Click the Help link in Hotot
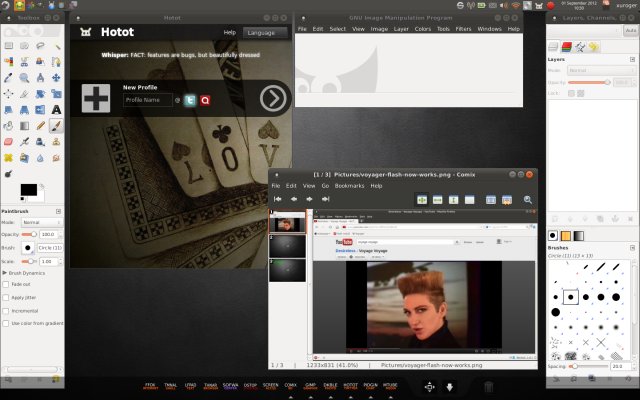Viewport: 640px width, 400px height. pyautogui.click(x=230, y=33)
